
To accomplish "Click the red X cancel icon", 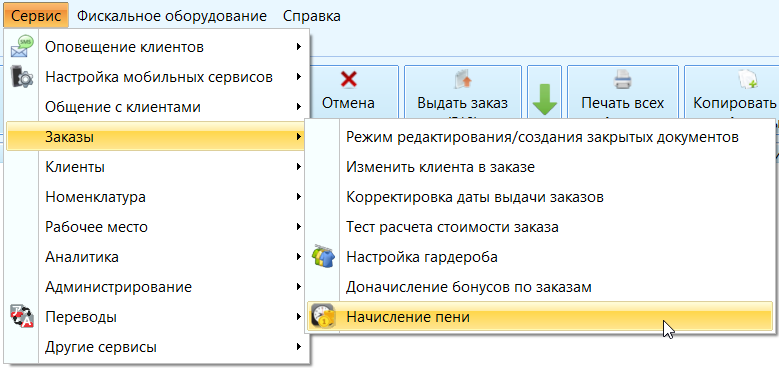I will (348, 79).
